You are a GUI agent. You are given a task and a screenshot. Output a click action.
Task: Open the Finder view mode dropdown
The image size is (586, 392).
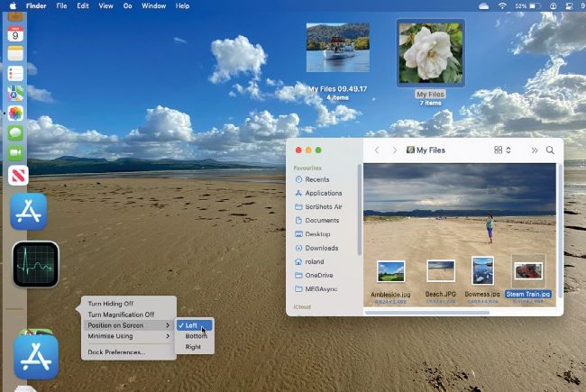[x=502, y=150]
